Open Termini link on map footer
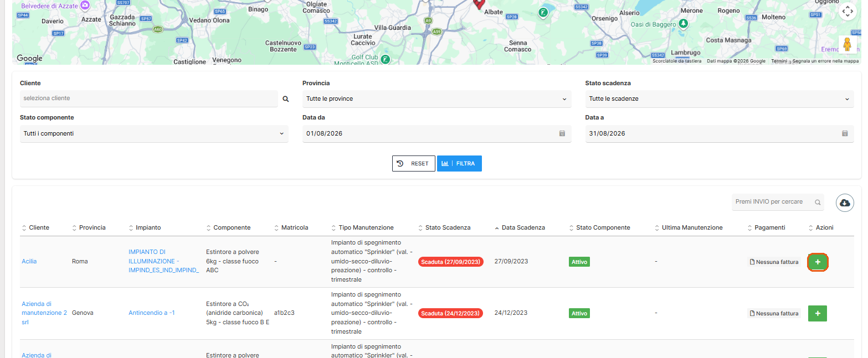 (x=779, y=61)
